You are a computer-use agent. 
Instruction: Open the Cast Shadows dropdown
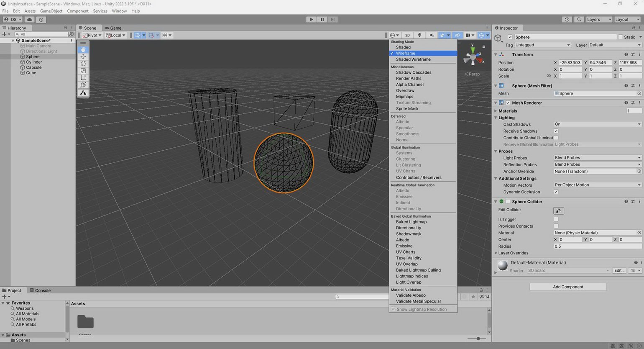597,124
